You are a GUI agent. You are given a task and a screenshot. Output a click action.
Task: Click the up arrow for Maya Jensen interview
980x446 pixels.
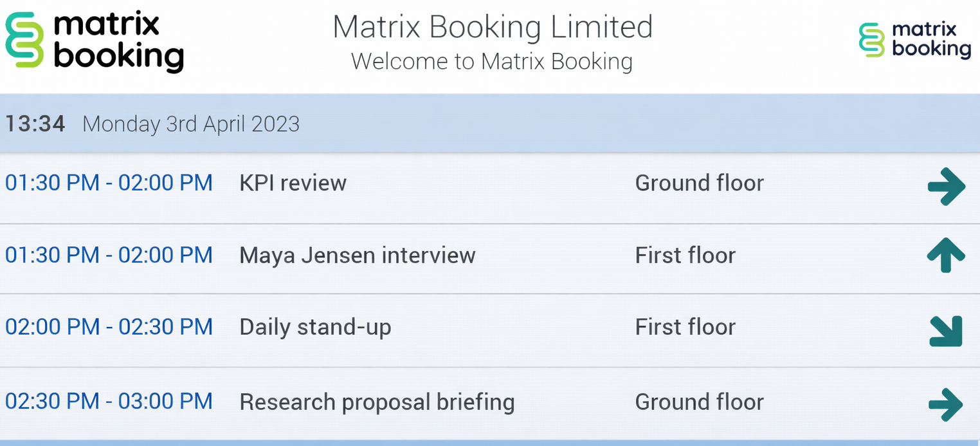point(946,255)
